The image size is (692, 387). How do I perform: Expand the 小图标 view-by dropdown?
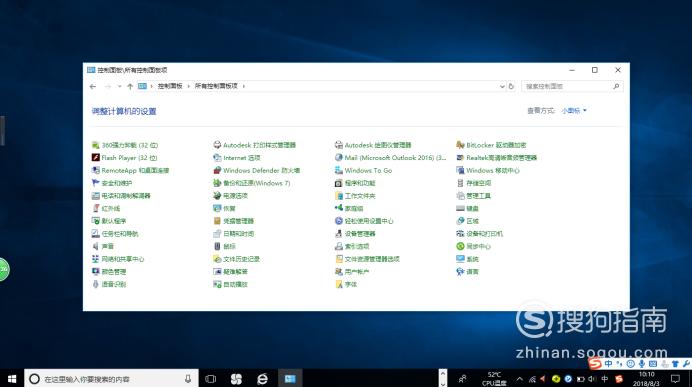(574, 111)
